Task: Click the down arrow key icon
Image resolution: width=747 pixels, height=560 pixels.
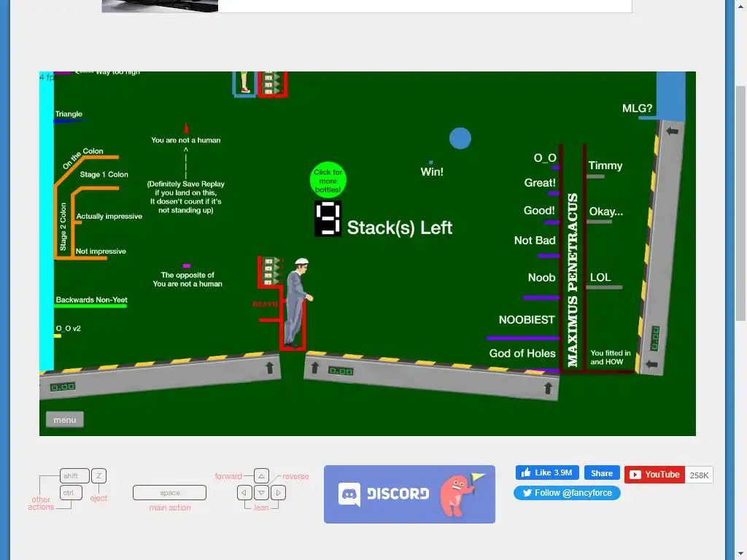Action: pos(261,492)
